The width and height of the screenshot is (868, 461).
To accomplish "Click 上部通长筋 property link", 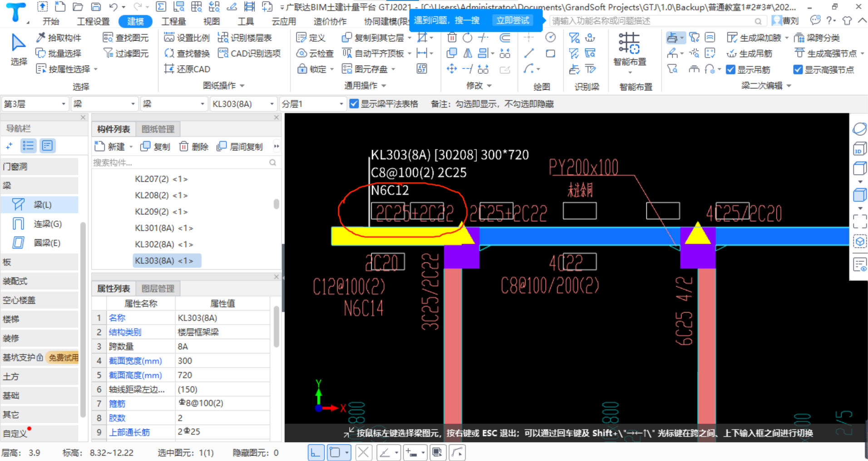I will 129,432.
